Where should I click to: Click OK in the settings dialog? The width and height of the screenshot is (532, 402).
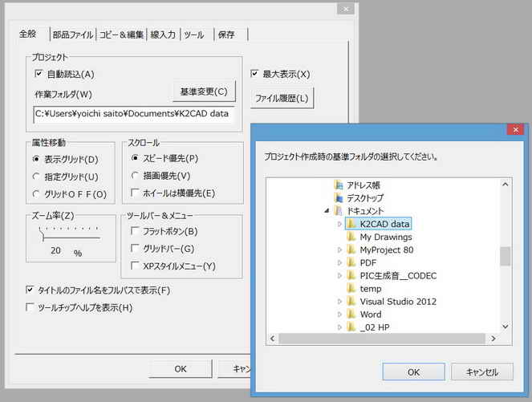(181, 369)
